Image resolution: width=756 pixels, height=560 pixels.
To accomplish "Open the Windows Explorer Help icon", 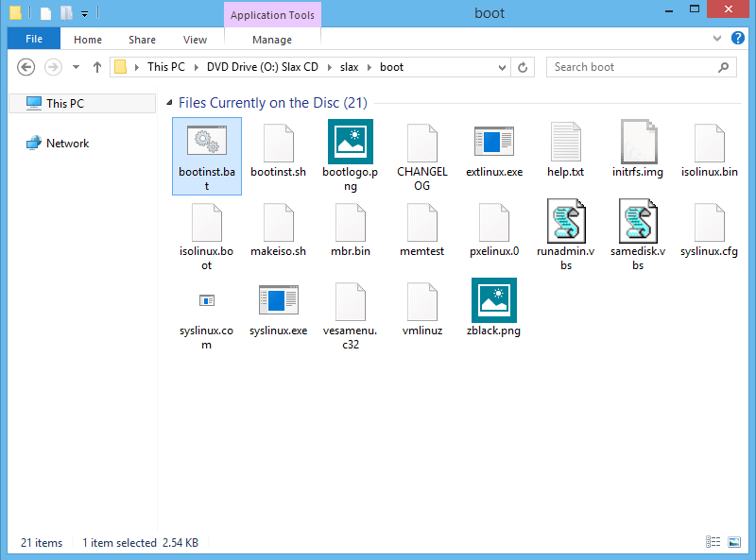I will (x=738, y=39).
